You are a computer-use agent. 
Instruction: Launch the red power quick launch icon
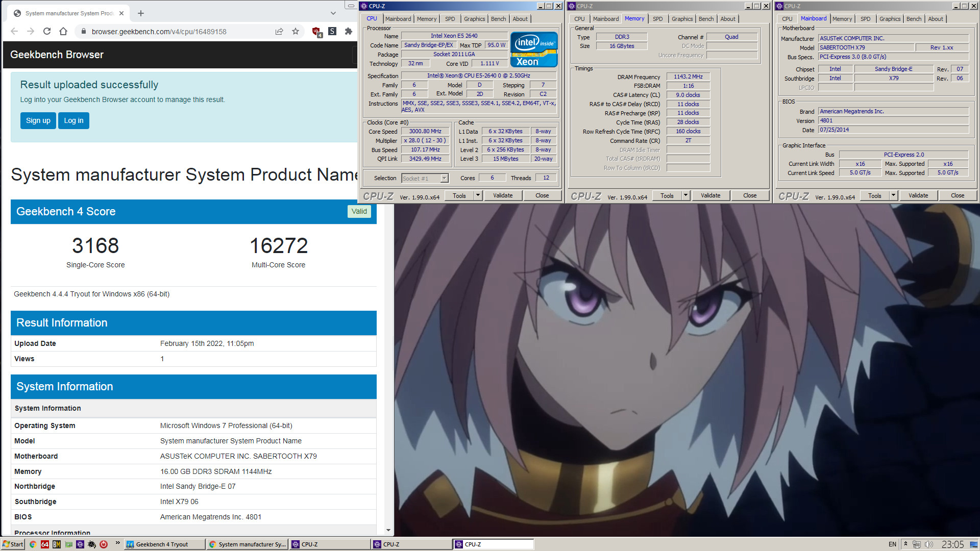[x=104, y=544]
